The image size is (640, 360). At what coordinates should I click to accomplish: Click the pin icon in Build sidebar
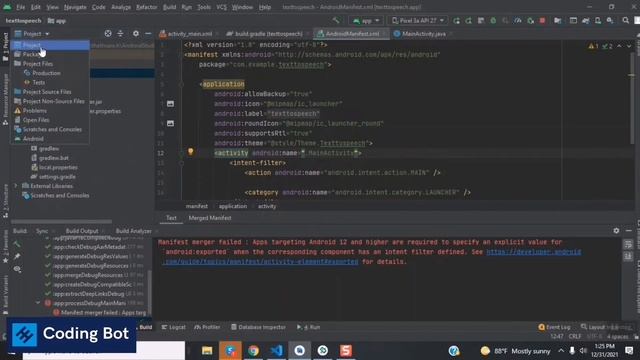[17, 257]
